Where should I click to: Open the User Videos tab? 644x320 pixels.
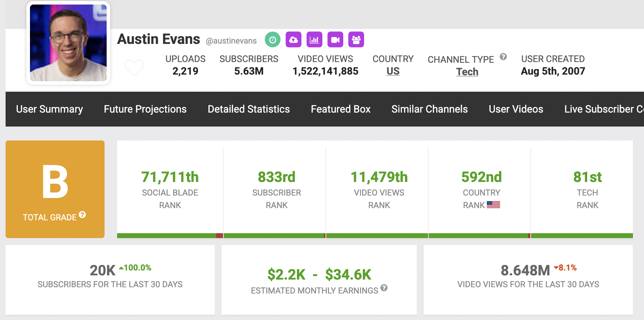coord(516,109)
